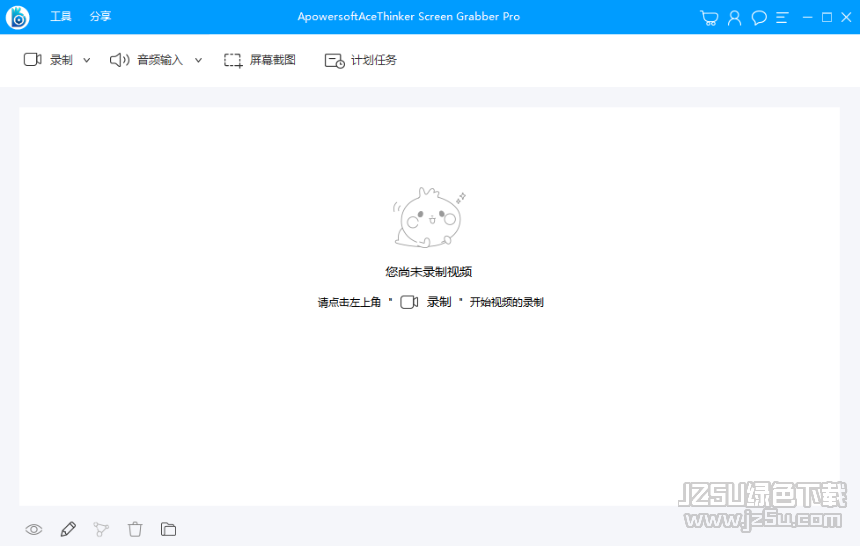Click the 录制 toolbar label
860x546 pixels.
(61, 60)
